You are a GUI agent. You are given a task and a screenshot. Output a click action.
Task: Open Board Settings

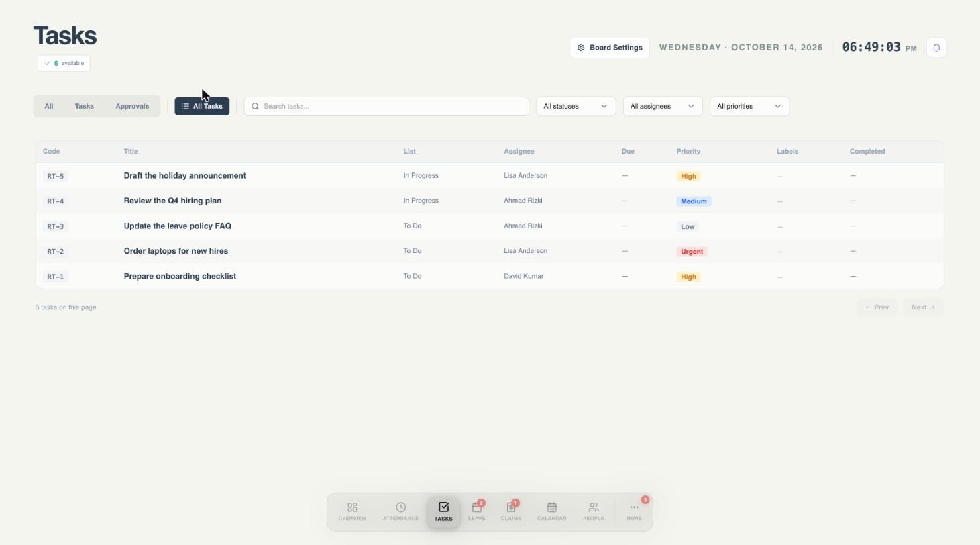click(610, 48)
